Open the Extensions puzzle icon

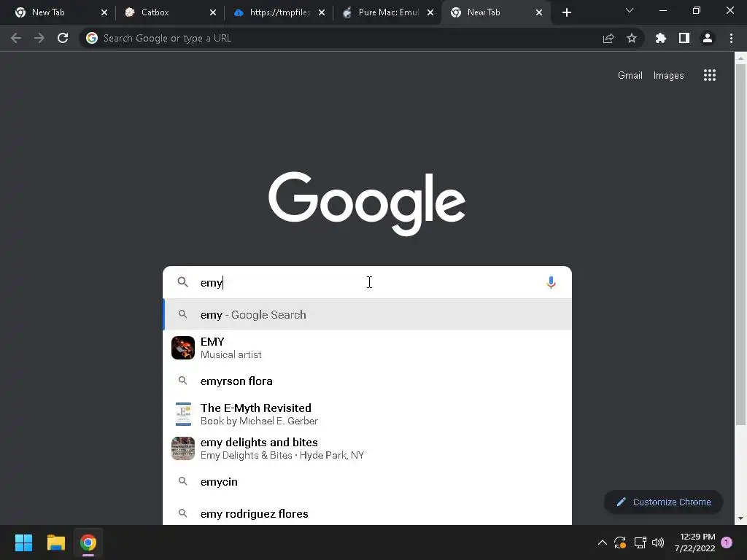point(661,38)
